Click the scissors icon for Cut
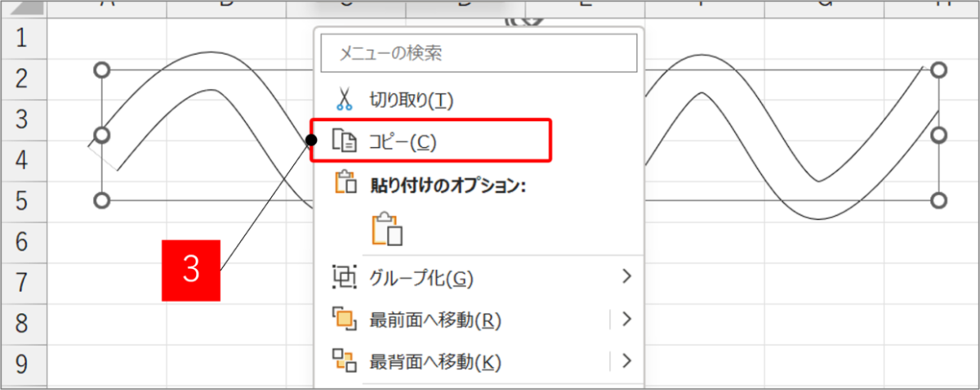 344,100
